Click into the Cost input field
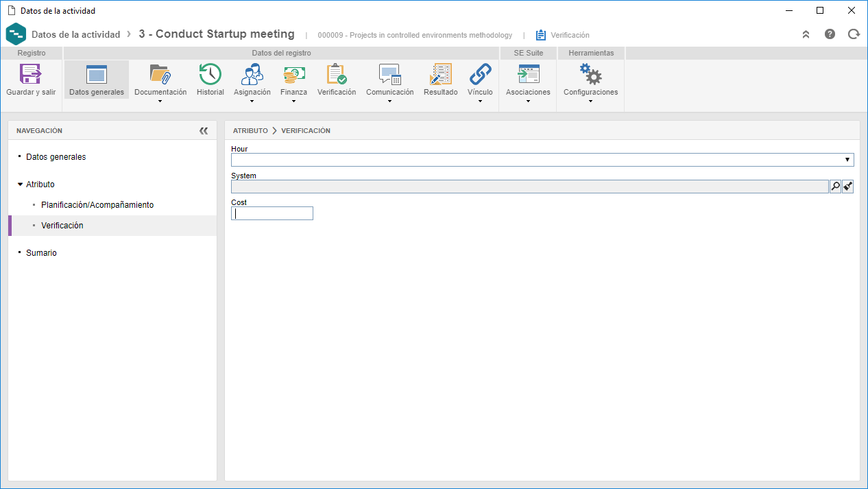The width and height of the screenshot is (868, 489). point(272,213)
